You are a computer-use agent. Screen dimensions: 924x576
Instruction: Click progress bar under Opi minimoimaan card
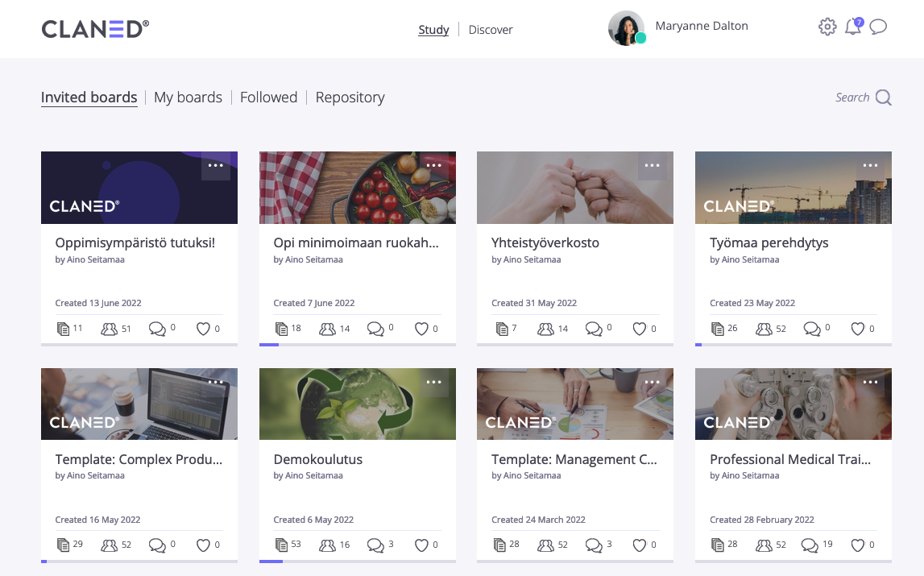coord(358,344)
